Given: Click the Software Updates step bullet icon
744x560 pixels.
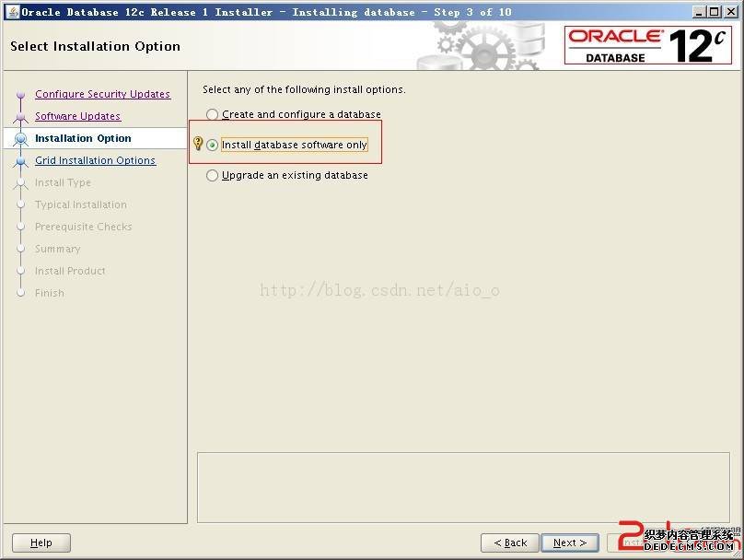Looking at the screenshot, I should [x=21, y=117].
